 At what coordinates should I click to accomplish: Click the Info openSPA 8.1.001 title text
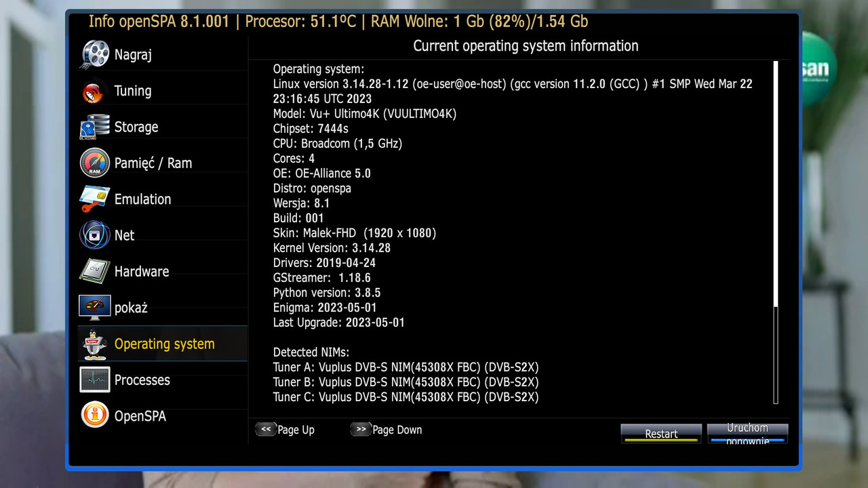[159, 22]
